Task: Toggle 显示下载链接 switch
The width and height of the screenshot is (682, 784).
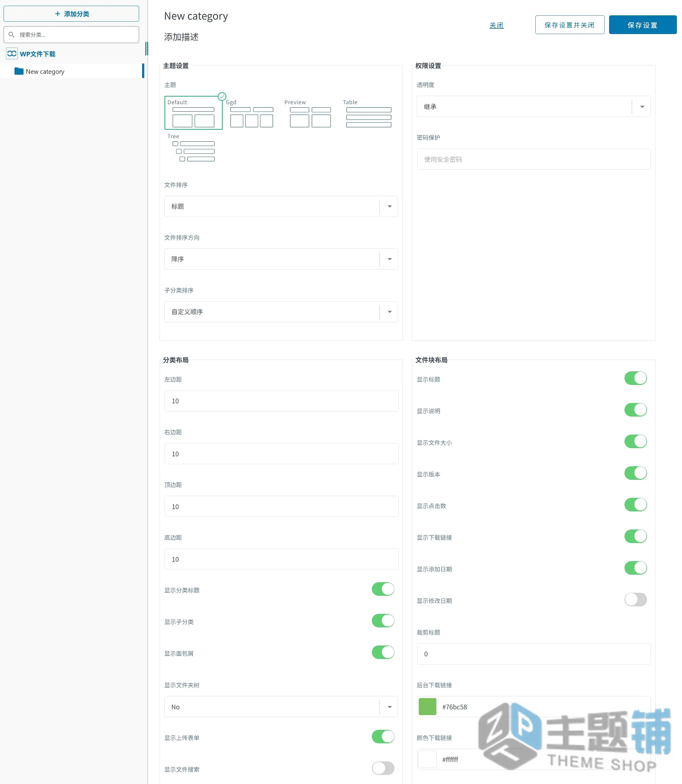Action: click(x=636, y=536)
